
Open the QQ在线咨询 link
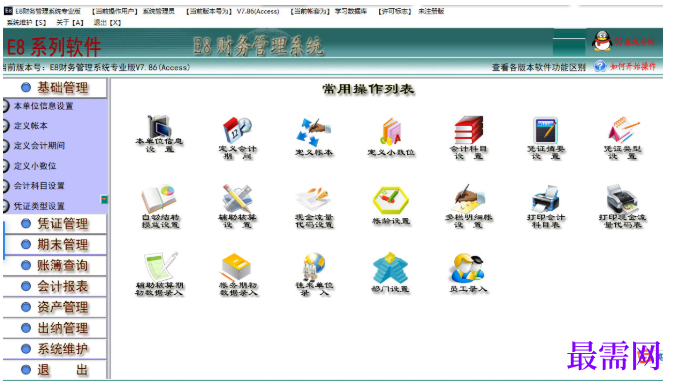click(634, 42)
